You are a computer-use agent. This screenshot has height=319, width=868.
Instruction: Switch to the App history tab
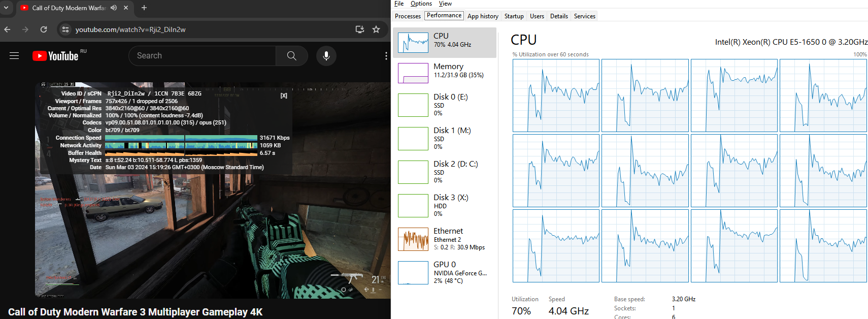click(483, 16)
